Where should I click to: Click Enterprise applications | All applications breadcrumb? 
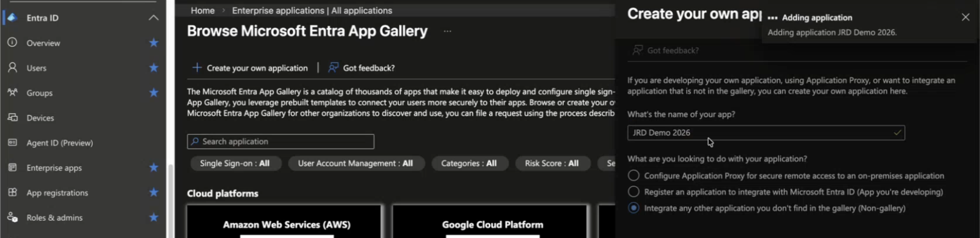pos(312,11)
